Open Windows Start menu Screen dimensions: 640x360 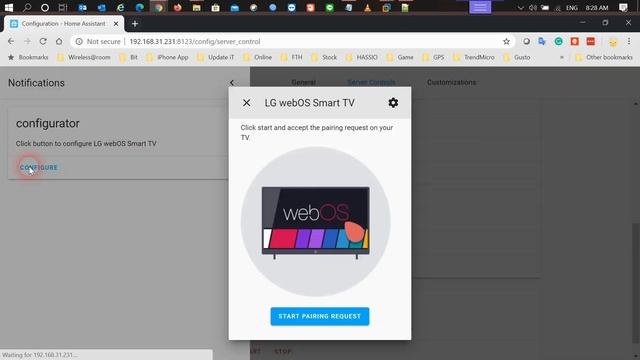[9, 7]
